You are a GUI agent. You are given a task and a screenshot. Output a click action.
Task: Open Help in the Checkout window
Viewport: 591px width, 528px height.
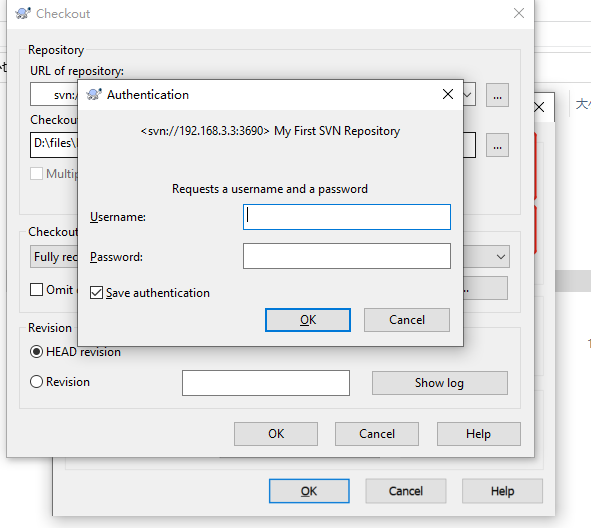pyautogui.click(x=479, y=434)
